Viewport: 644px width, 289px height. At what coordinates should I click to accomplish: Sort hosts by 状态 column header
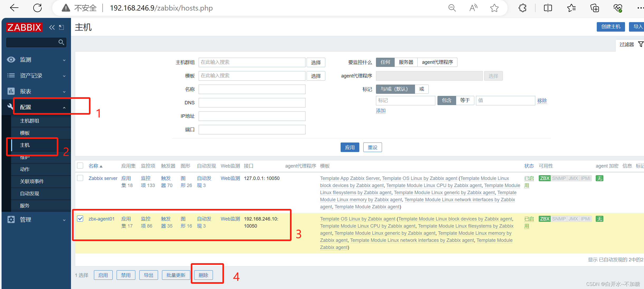[x=529, y=166]
